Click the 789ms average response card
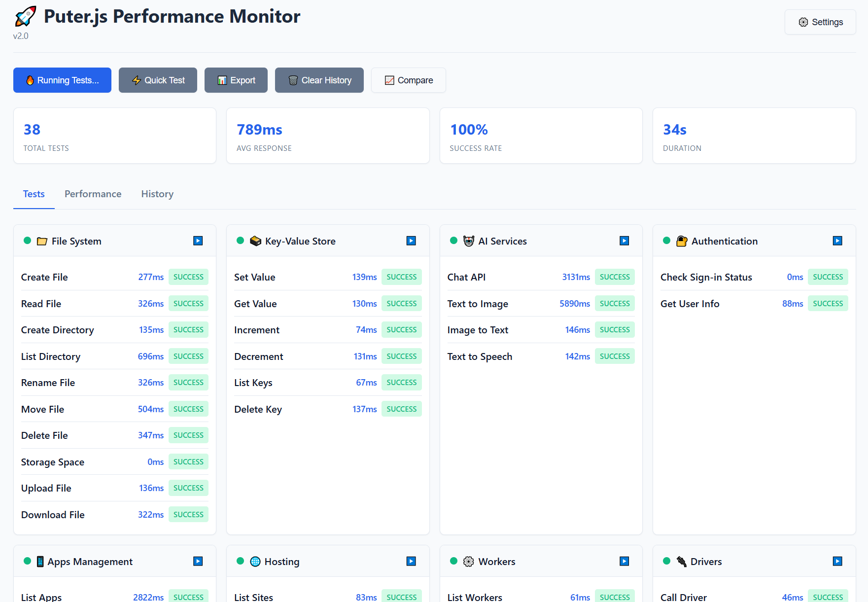This screenshot has width=868, height=602. (328, 136)
